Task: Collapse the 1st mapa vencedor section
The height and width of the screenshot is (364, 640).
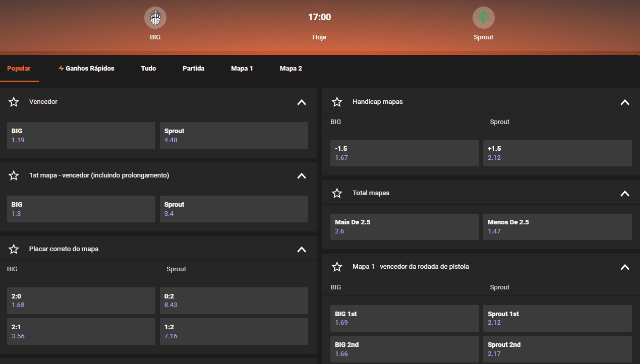Action: coord(302,175)
